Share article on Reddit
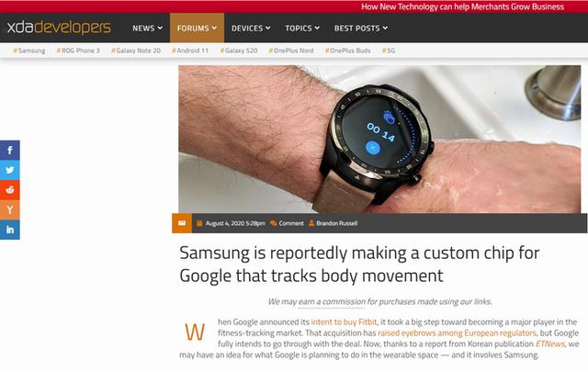Viewport: 588px width, 372px height. pos(10,190)
